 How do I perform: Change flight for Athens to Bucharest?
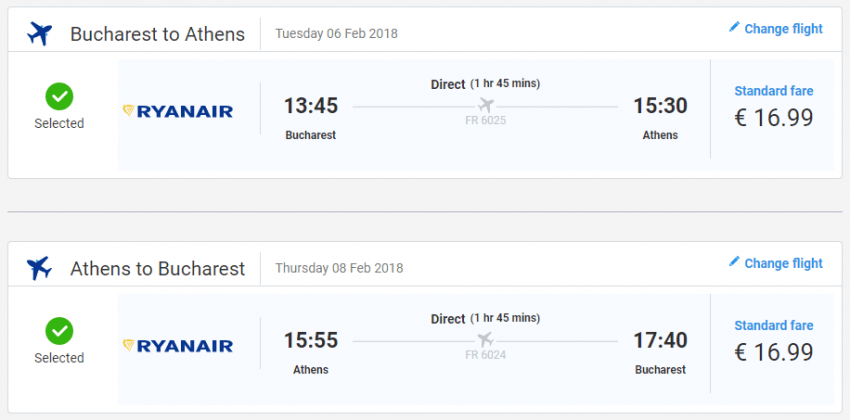click(783, 263)
